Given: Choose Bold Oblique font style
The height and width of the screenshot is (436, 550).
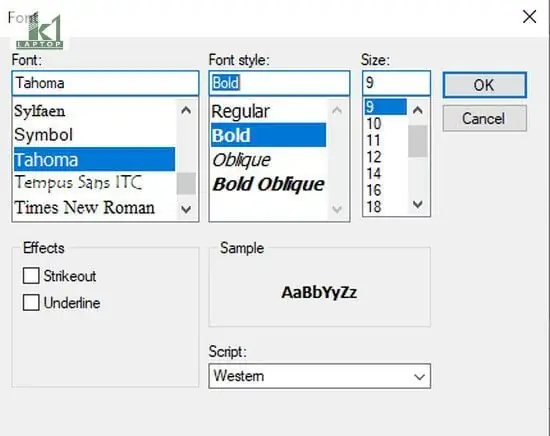Looking at the screenshot, I should point(268,184).
